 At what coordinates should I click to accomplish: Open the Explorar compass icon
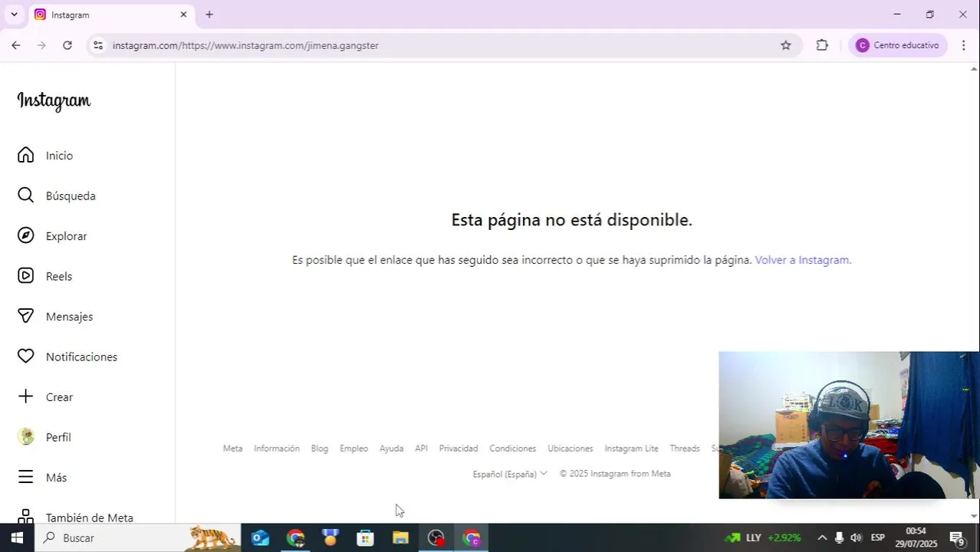[x=26, y=236]
